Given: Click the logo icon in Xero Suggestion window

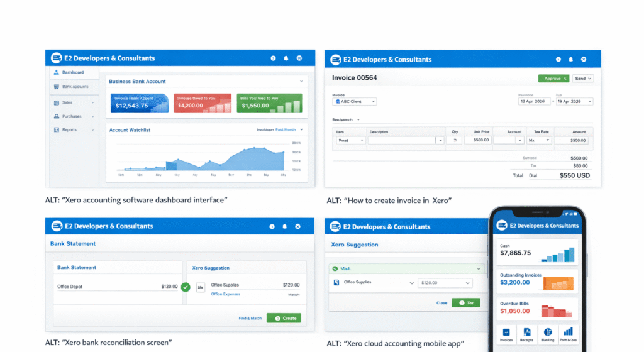Looking at the screenshot, I should (x=335, y=226).
